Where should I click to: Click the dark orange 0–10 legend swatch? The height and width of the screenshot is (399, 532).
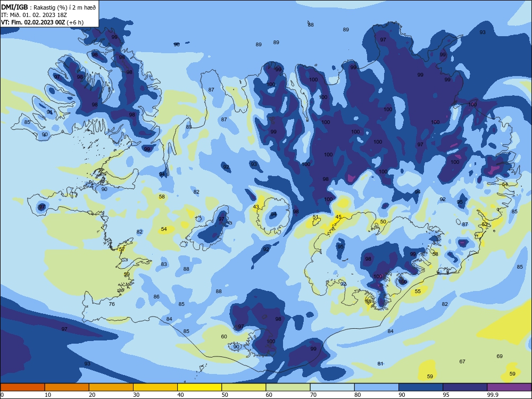click(22, 387)
